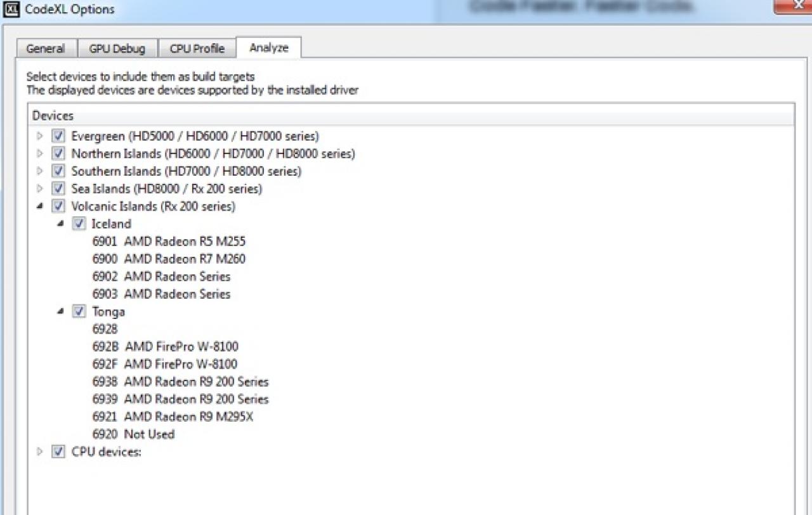Image resolution: width=812 pixels, height=515 pixels.
Task: Collapse the Iceland tree node
Action: click(x=60, y=224)
